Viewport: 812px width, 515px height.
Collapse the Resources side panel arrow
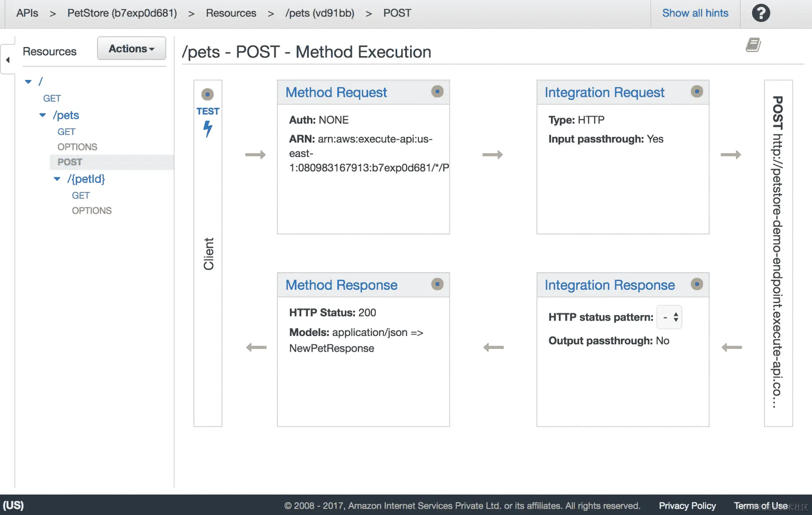point(7,60)
